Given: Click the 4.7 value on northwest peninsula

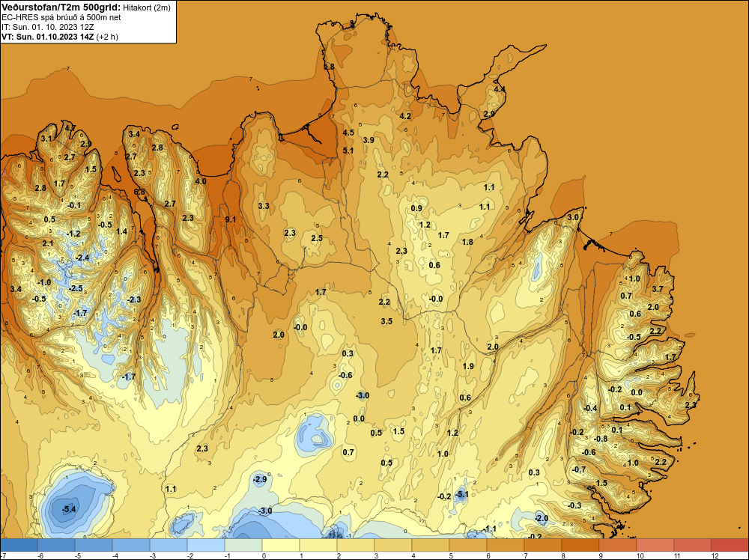Looking at the screenshot, I should pyautogui.click(x=70, y=128).
